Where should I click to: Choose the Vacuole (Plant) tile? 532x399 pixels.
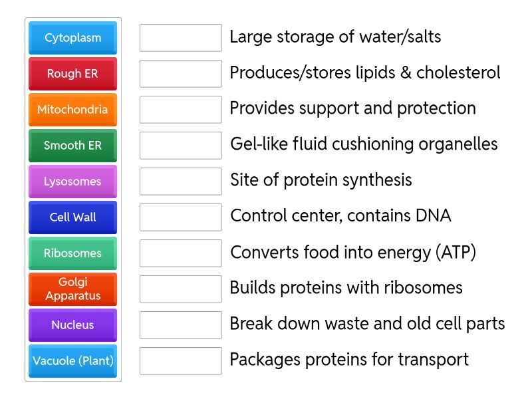(x=72, y=361)
